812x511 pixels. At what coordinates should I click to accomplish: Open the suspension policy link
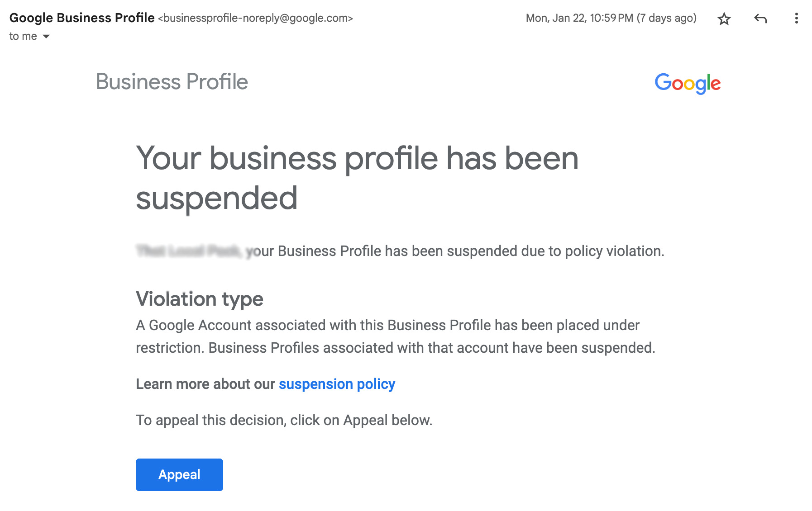(336, 384)
